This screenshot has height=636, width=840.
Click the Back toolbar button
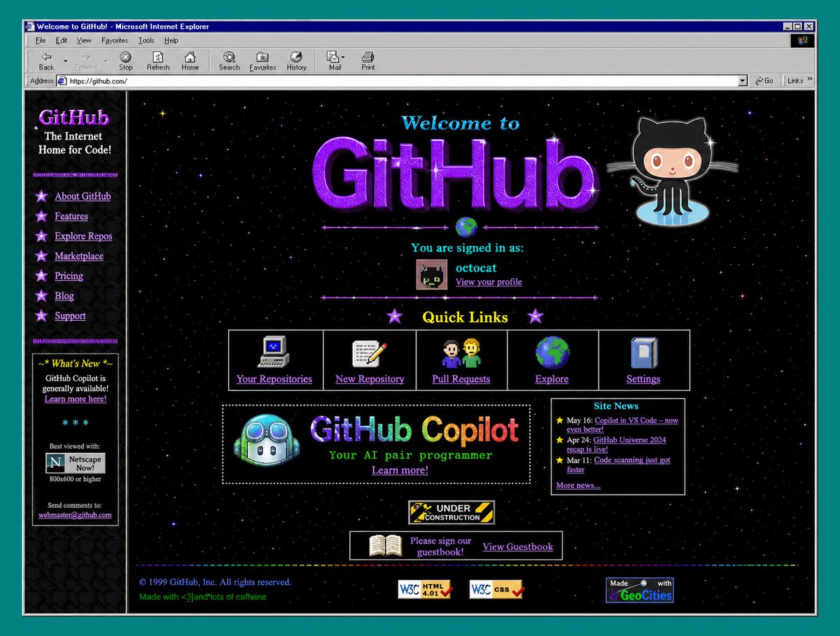pyautogui.click(x=46, y=61)
